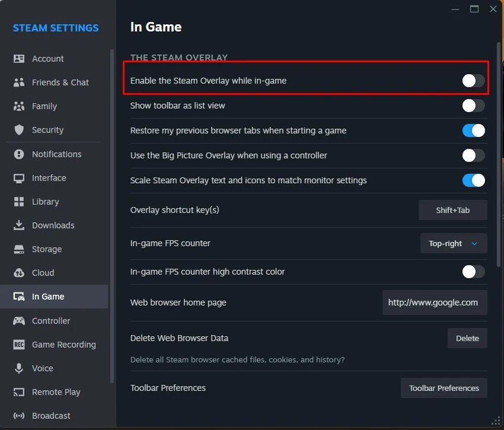Click the sidebar vertical scrollbar
Image resolution: width=504 pixels, height=430 pixels.
[112, 216]
